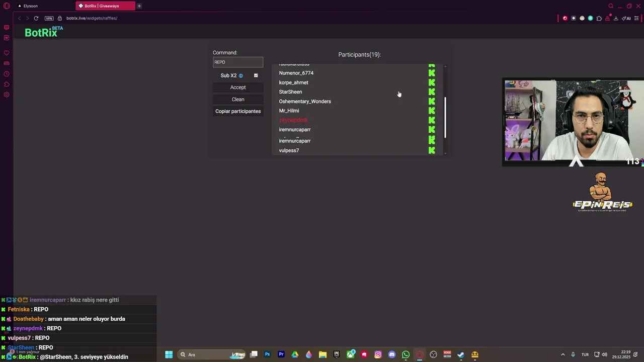Open a new browser tab
This screenshot has height=362, width=644.
coord(139,6)
